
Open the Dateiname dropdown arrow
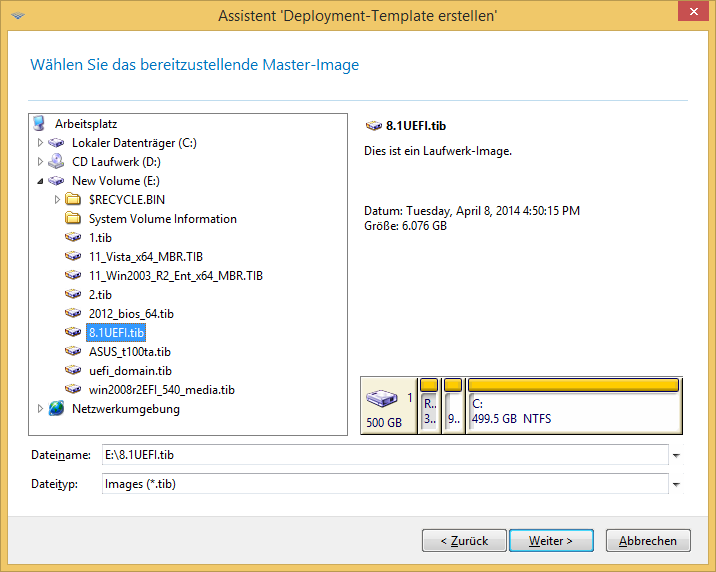676,456
